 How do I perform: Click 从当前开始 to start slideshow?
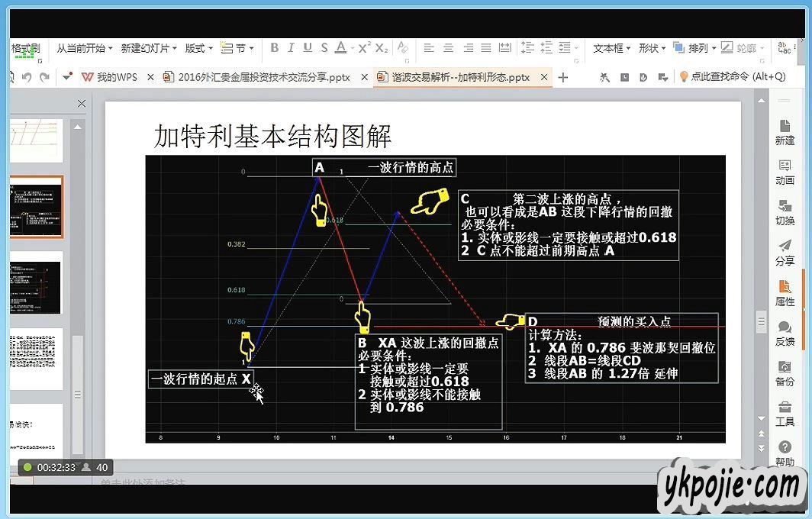pyautogui.click(x=84, y=48)
